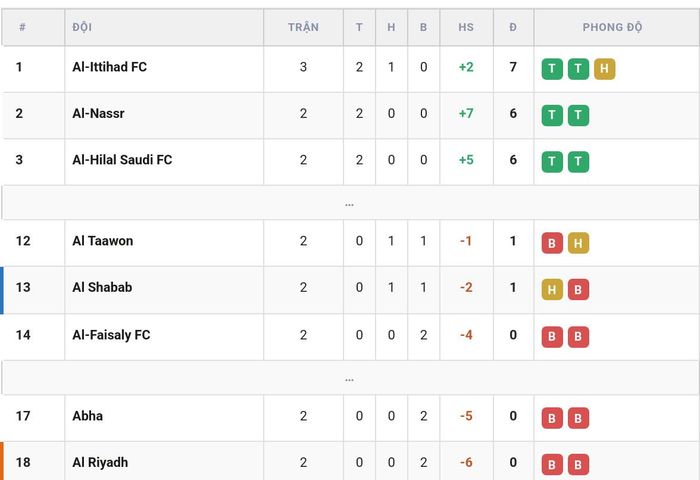The width and height of the screenshot is (700, 480).
Task: Sort by the TRẬN column header
Action: (304, 27)
